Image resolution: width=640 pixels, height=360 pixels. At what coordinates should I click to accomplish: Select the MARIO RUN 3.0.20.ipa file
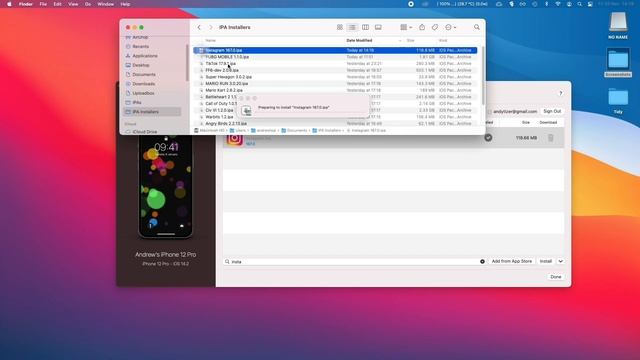point(227,84)
